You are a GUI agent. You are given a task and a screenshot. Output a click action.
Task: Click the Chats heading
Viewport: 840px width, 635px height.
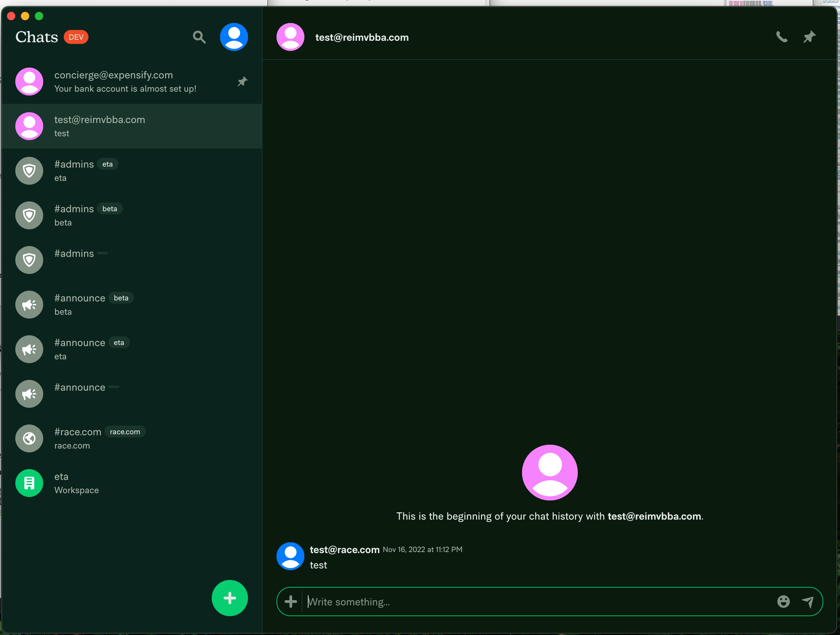37,37
